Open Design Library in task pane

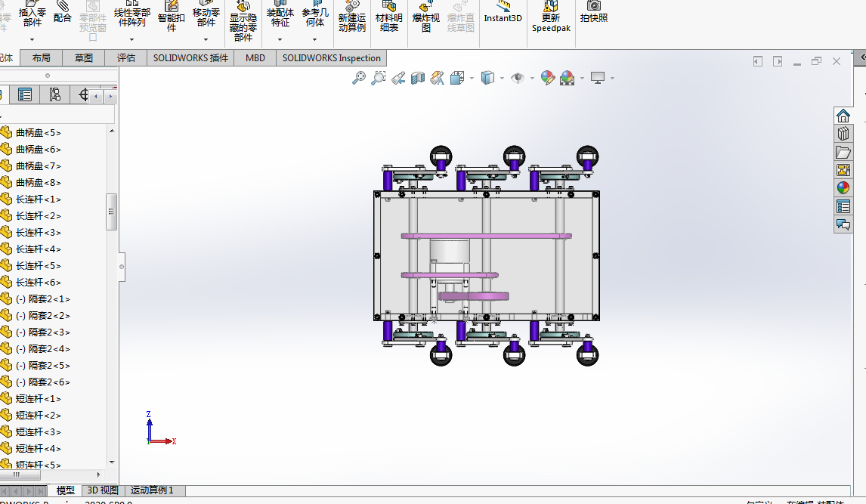(843, 134)
